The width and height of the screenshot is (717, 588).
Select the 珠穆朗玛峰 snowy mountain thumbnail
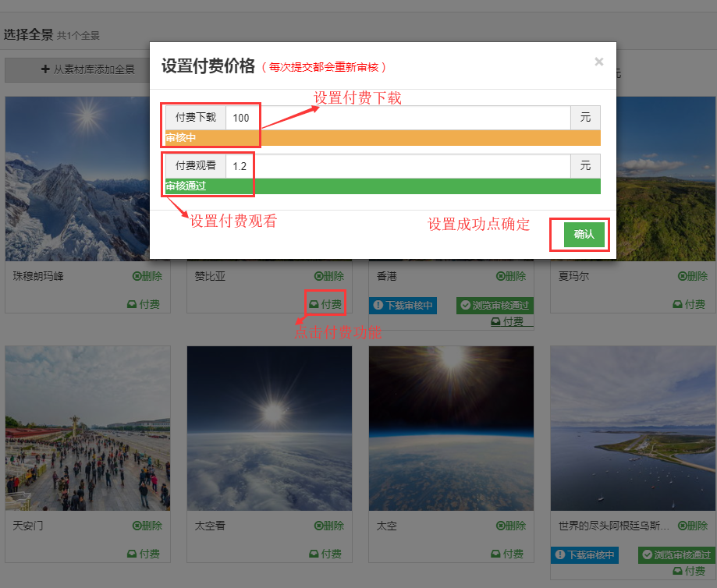pos(78,179)
